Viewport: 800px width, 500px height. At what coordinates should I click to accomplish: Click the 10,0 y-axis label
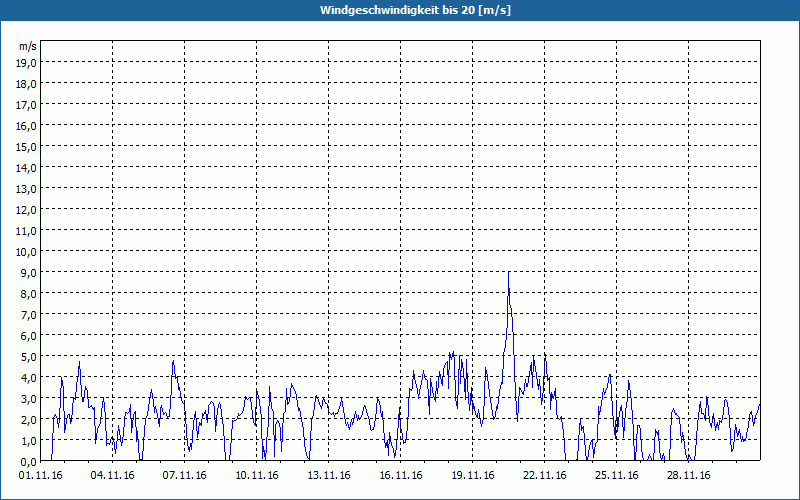click(x=26, y=252)
